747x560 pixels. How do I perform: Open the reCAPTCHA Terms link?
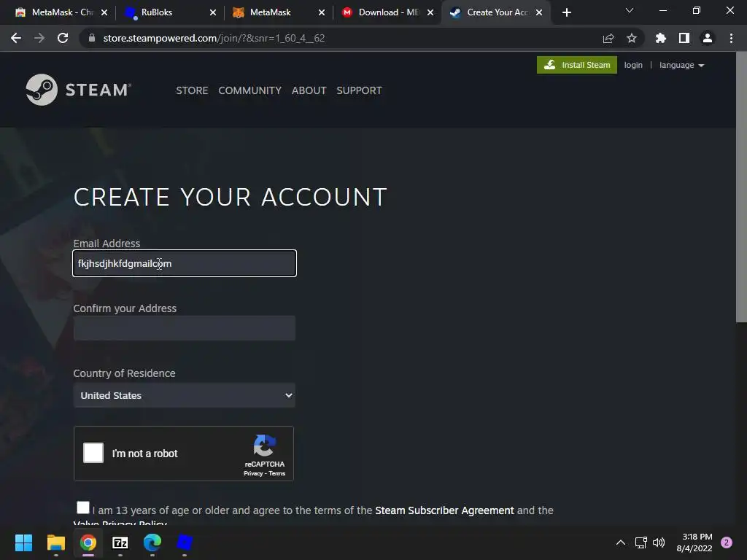276,473
